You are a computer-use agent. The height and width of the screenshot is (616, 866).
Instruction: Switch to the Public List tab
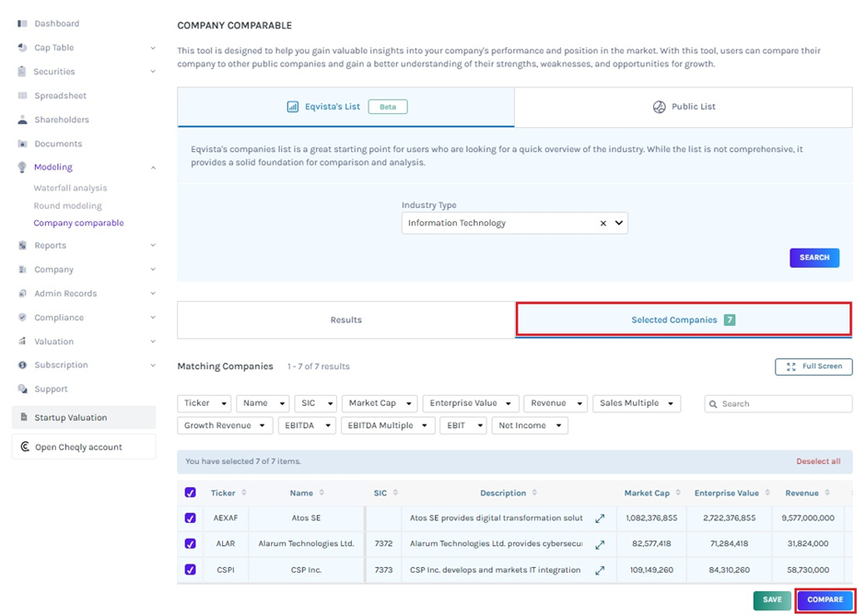[683, 107]
